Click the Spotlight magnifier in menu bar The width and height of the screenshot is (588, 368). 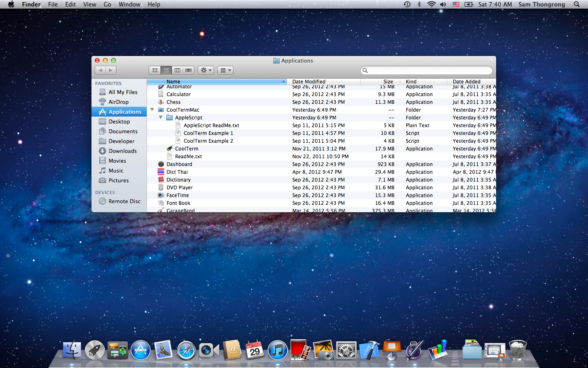coord(577,4)
